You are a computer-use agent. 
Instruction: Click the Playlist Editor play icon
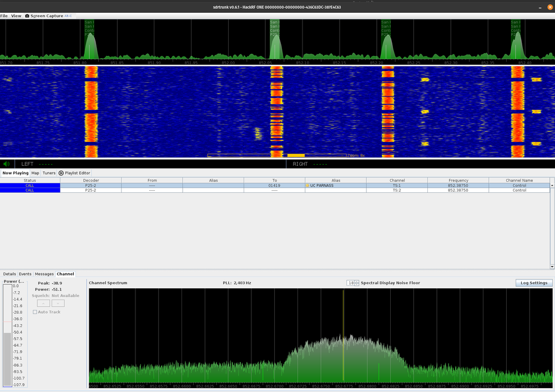[x=62, y=173]
